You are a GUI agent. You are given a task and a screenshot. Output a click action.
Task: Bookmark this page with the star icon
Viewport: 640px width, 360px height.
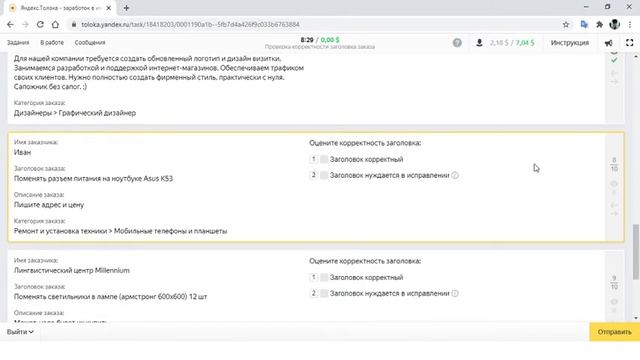click(566, 24)
